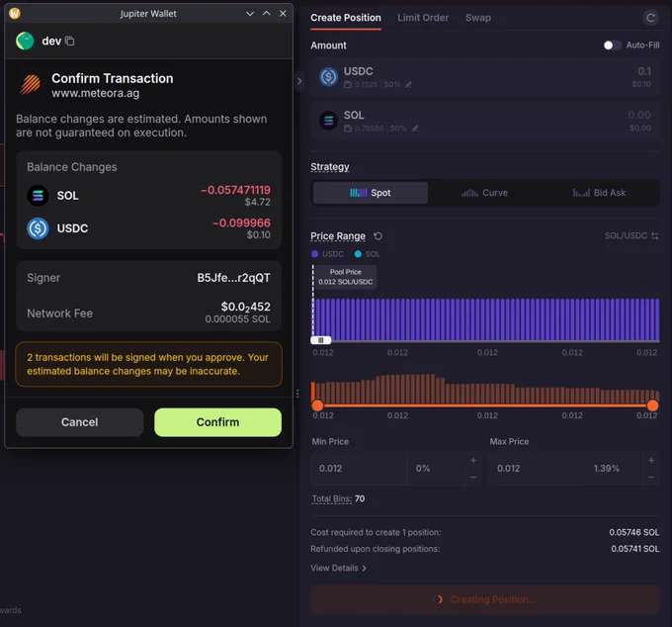Click the white scroll handle under purple chart
The height and width of the screenshot is (627, 672).
(320, 340)
